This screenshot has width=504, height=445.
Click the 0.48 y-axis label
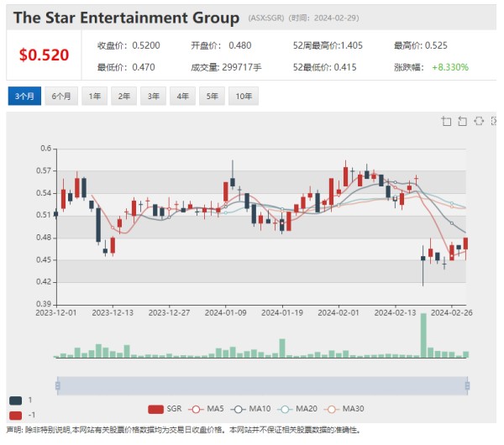44,238
